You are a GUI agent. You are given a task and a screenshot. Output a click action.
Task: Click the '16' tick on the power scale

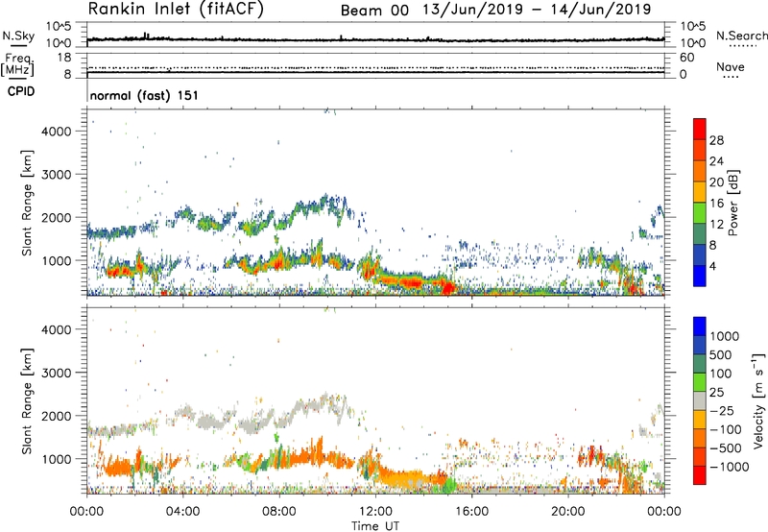(x=716, y=204)
